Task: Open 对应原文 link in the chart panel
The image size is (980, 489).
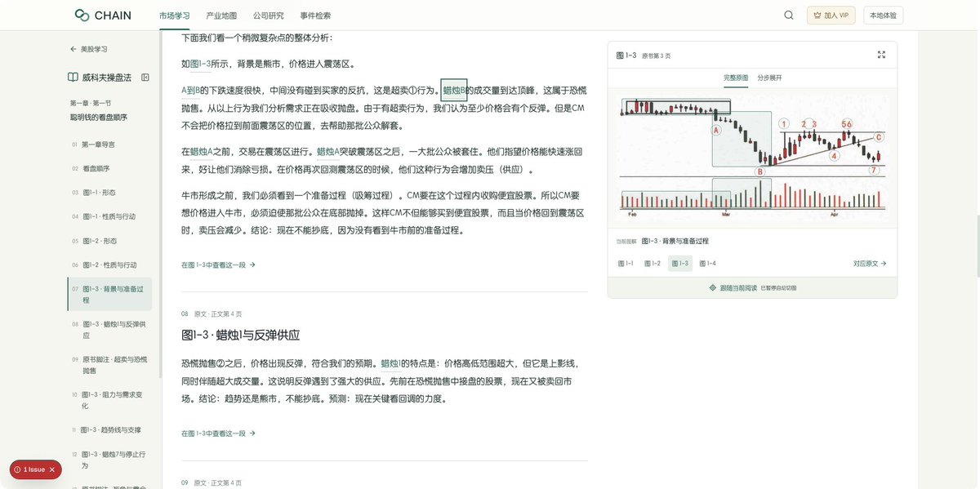Action: [870, 264]
